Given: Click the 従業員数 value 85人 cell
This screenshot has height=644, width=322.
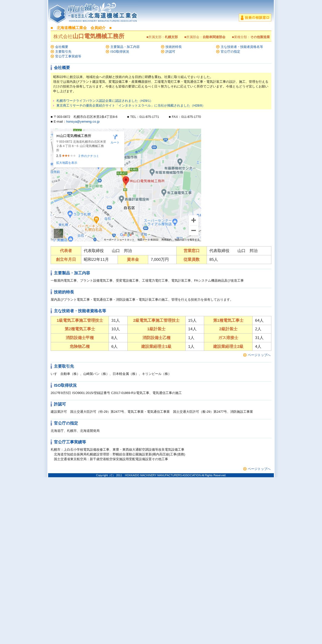Looking at the screenshot, I should click(239, 260).
